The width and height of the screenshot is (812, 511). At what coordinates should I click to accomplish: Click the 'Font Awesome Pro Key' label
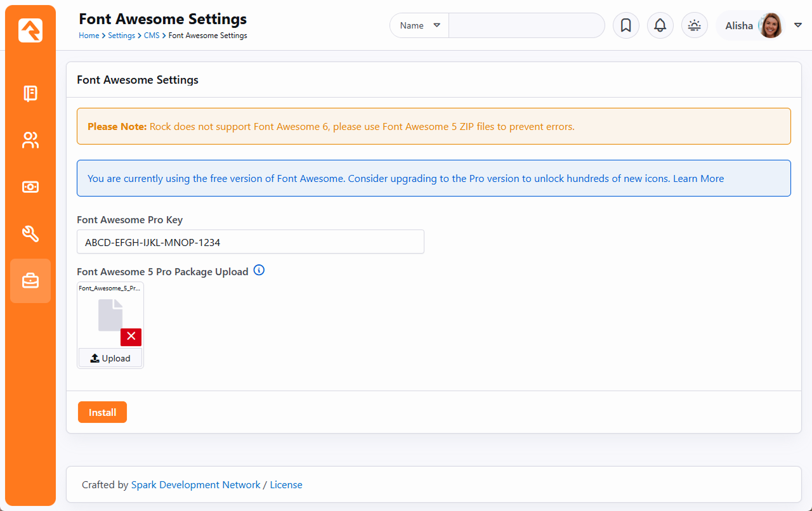tap(129, 220)
